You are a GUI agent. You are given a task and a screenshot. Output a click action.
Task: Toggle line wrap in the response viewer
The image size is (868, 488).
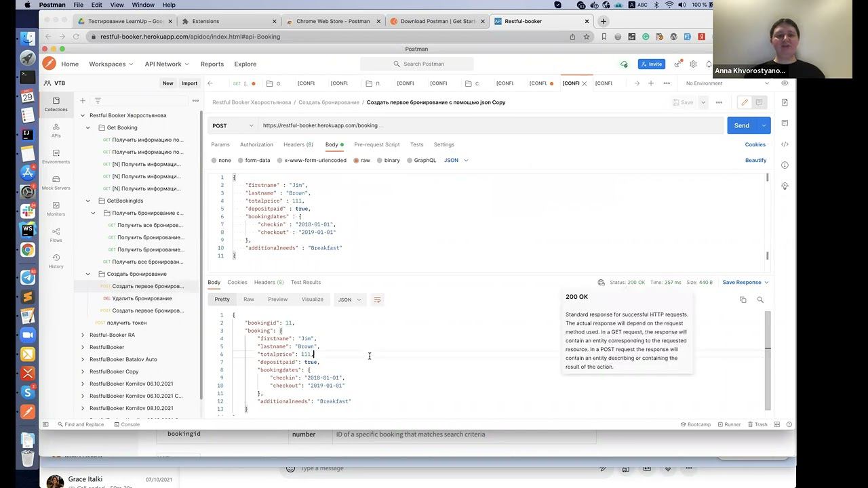378,300
